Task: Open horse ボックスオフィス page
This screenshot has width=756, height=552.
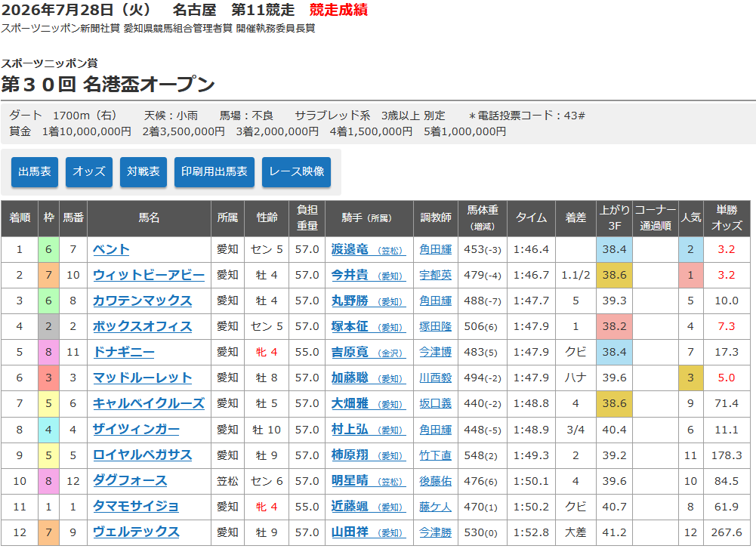Action: click(x=142, y=326)
